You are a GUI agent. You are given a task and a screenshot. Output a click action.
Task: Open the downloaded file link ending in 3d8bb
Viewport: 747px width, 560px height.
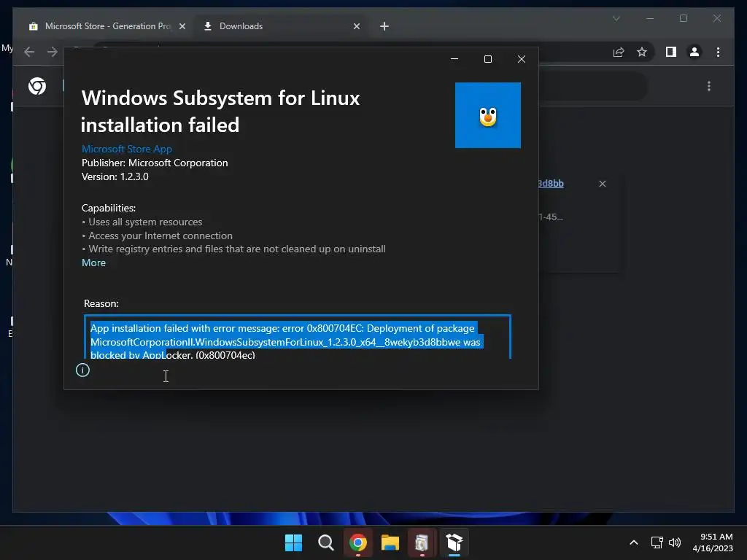tap(551, 183)
